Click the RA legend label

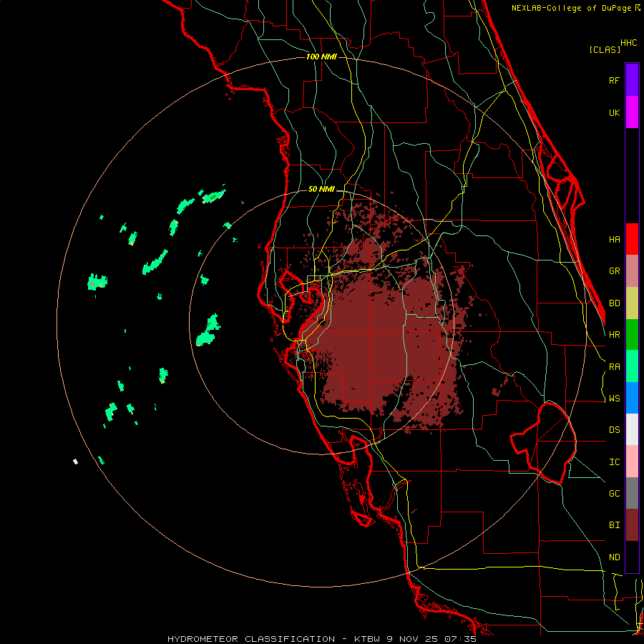(614, 367)
